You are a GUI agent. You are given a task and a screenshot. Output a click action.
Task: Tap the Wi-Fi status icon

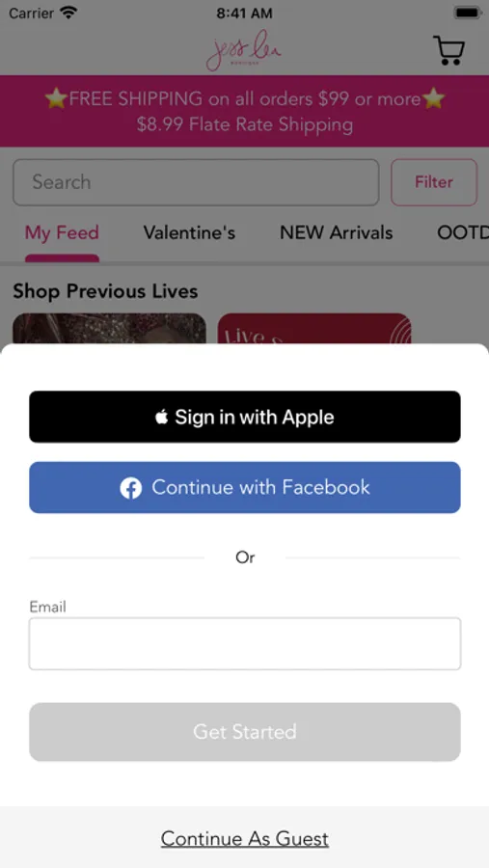pyautogui.click(x=69, y=13)
